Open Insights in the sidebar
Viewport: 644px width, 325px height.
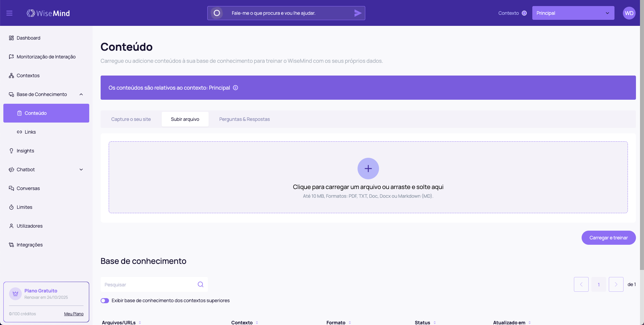click(25, 151)
